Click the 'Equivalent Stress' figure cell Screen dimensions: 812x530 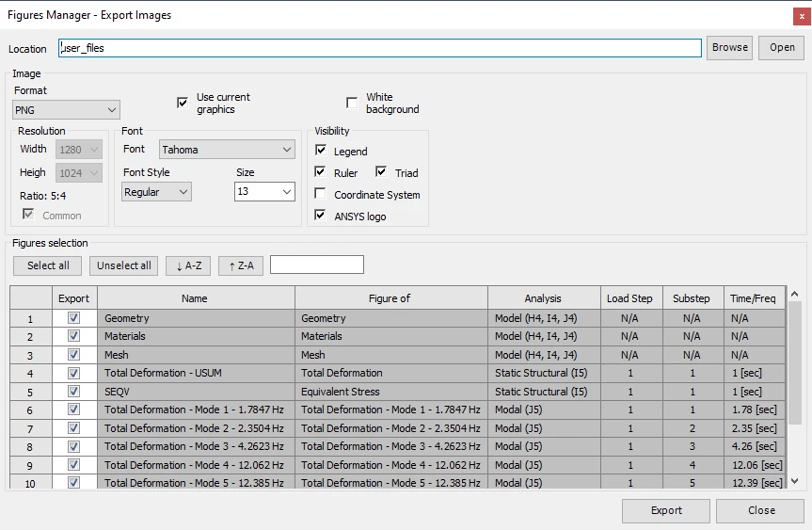[391, 392]
